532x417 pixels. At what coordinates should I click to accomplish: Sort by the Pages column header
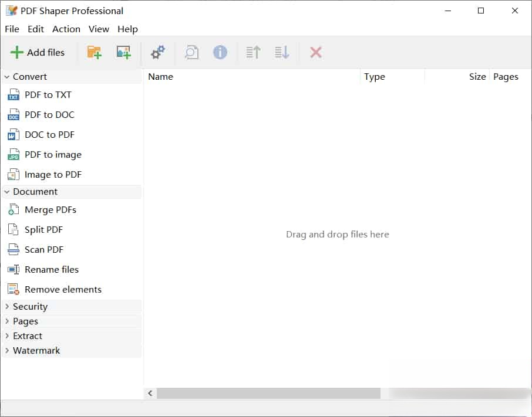[x=510, y=77]
